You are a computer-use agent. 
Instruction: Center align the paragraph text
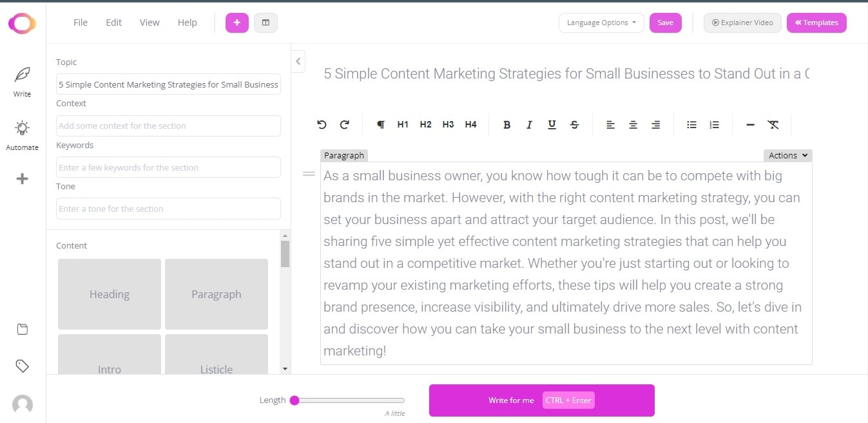point(633,125)
